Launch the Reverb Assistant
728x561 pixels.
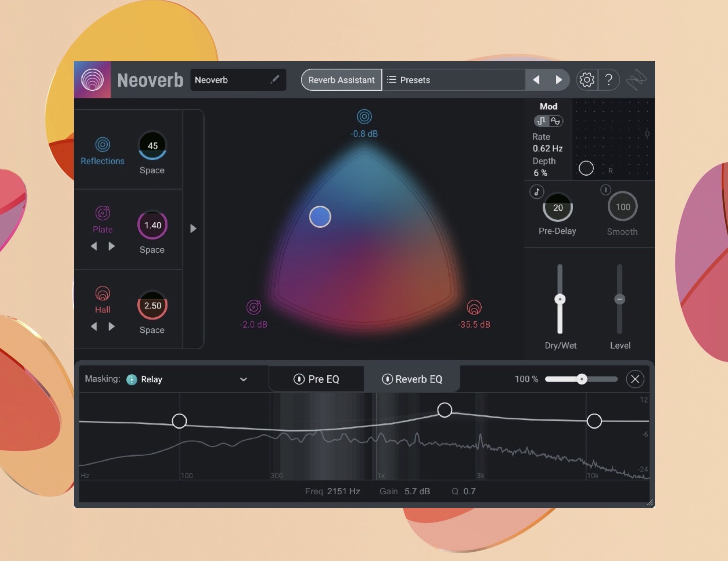(x=341, y=80)
